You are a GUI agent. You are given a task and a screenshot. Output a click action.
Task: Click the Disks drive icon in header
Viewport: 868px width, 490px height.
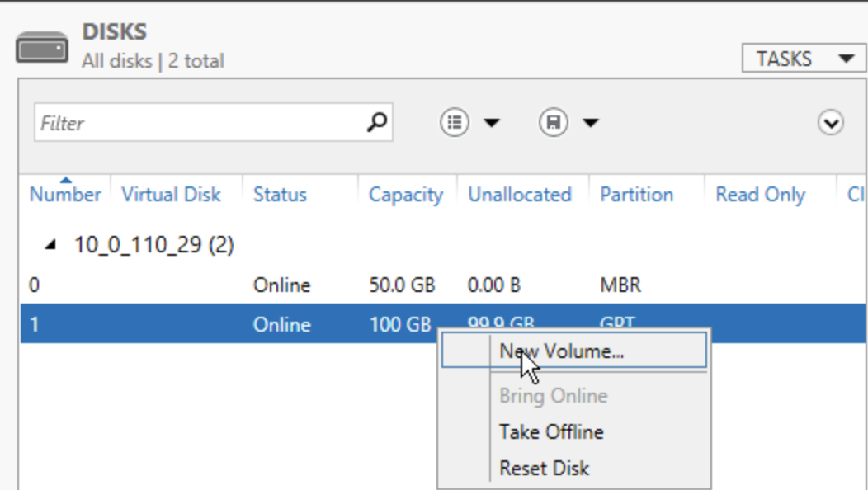click(41, 47)
